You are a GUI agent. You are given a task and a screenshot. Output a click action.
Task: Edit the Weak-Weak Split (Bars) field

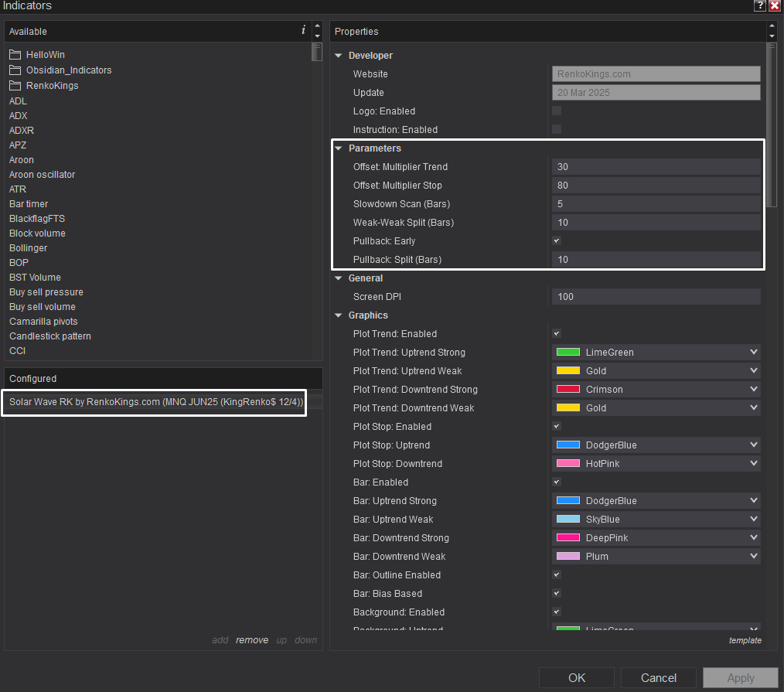[x=656, y=222]
